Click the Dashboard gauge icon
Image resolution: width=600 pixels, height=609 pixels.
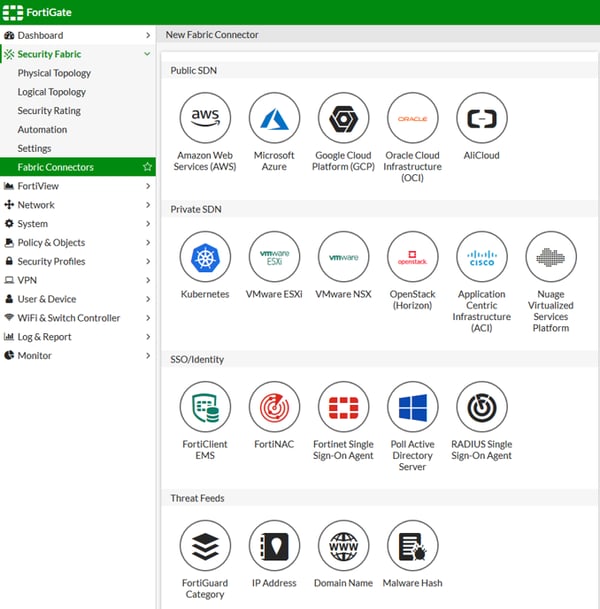click(x=9, y=35)
